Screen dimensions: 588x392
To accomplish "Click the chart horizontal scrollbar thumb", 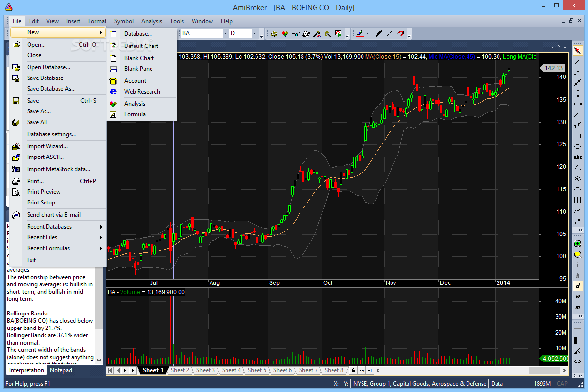I will coord(545,370).
